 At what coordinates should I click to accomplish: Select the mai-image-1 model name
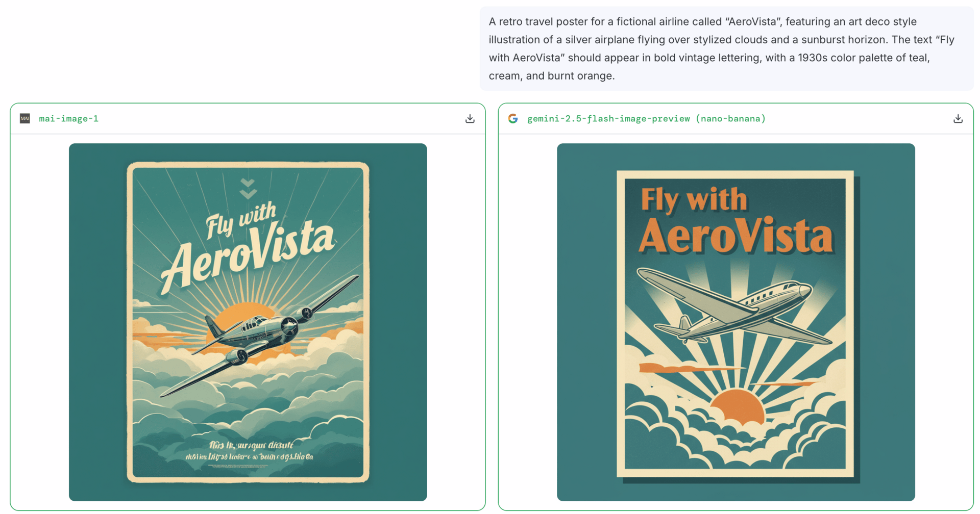pyautogui.click(x=69, y=119)
